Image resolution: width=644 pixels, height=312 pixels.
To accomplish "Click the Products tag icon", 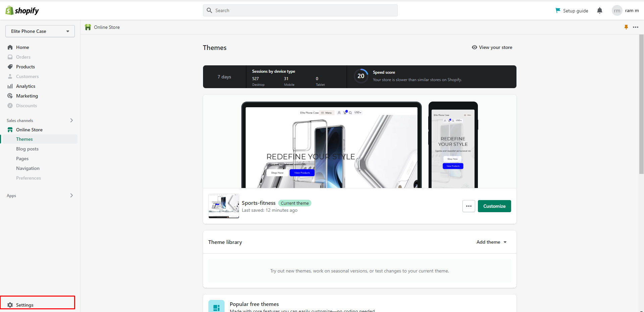I will [x=10, y=67].
